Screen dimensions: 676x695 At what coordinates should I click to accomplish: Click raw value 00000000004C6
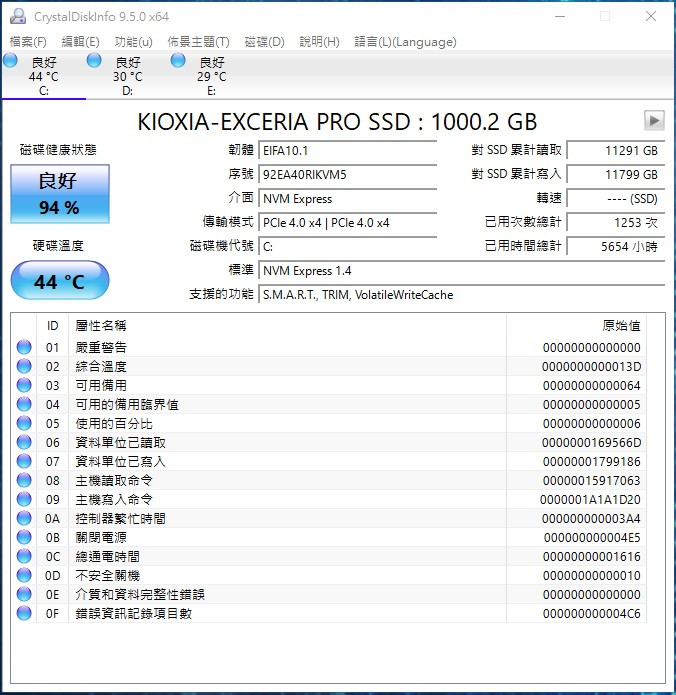[591, 613]
